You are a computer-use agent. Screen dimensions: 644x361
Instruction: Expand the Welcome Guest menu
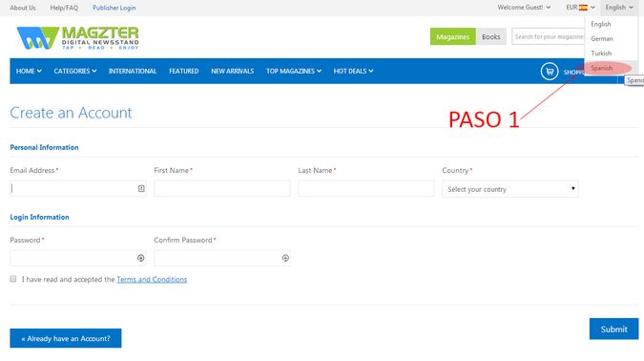(524, 8)
